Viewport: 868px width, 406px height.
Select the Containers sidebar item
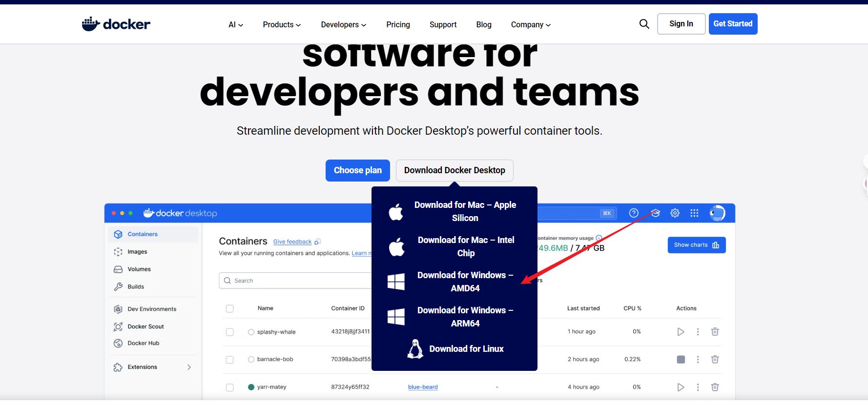153,234
